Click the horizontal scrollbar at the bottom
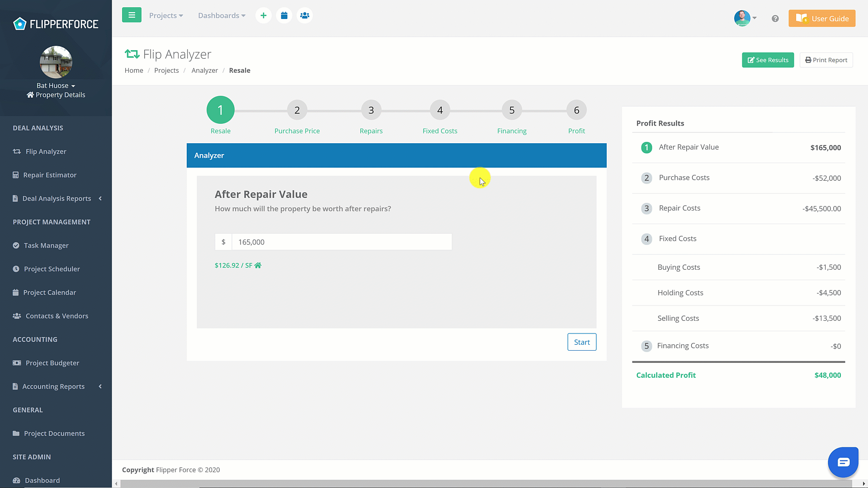This screenshot has width=868, height=488. click(486, 483)
